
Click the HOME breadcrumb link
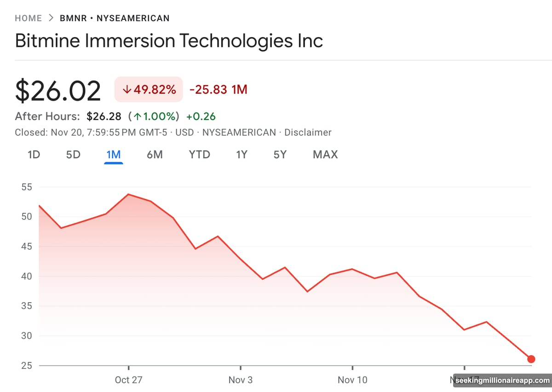click(28, 18)
